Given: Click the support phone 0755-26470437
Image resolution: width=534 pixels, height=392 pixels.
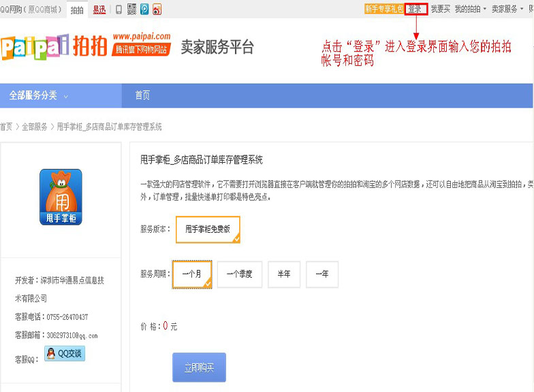Looking at the screenshot, I should pyautogui.click(x=67, y=317).
